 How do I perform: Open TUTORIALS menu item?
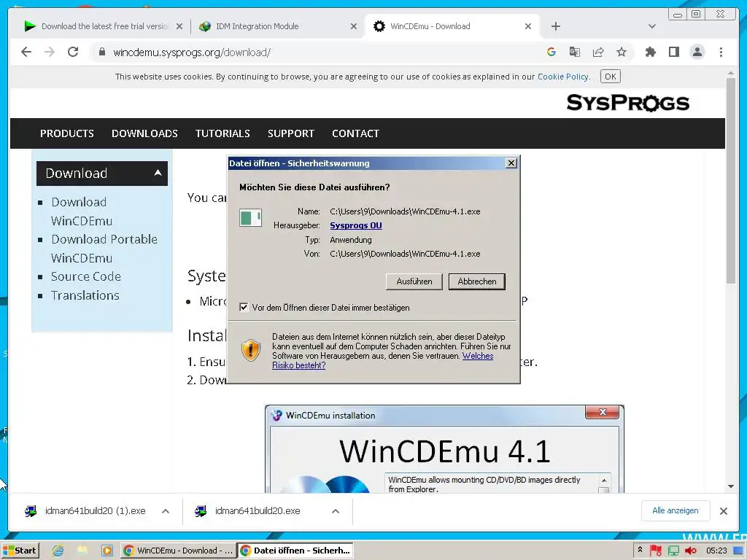pos(222,133)
